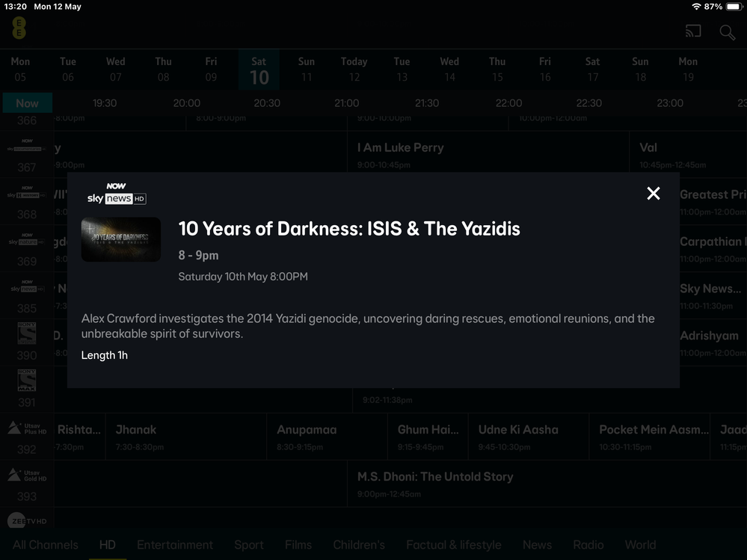Select the 20:30 time marker
747x560 pixels.
coord(267,103)
